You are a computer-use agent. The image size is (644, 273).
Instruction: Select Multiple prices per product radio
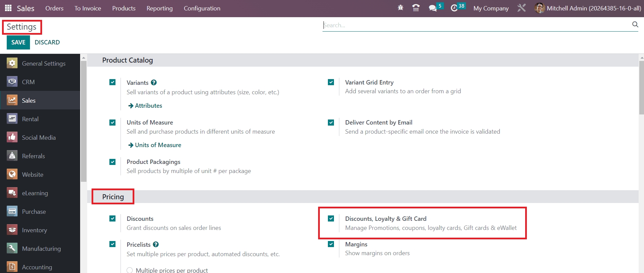point(130,270)
